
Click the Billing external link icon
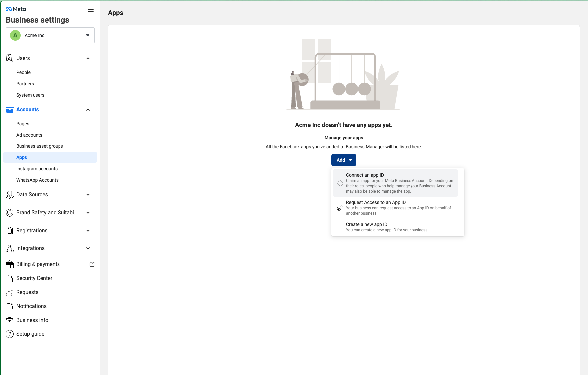pyautogui.click(x=92, y=264)
